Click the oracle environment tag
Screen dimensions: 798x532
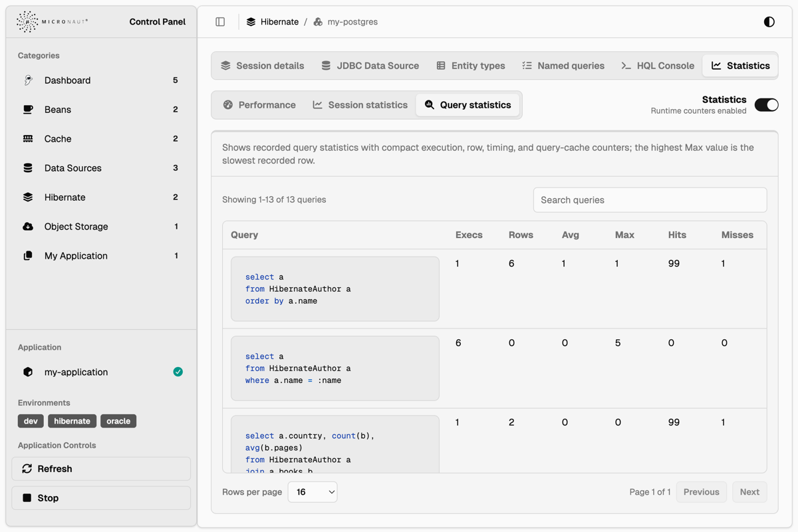(x=118, y=421)
